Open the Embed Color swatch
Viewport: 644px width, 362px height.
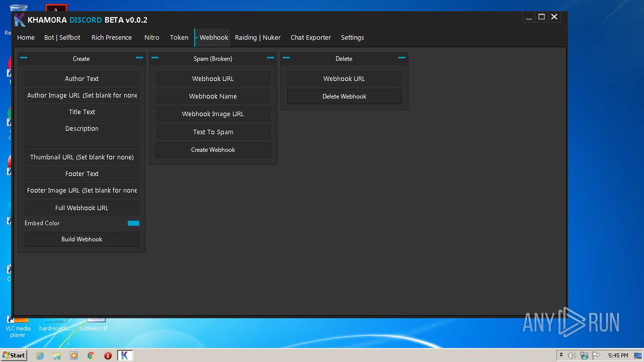[x=133, y=223]
